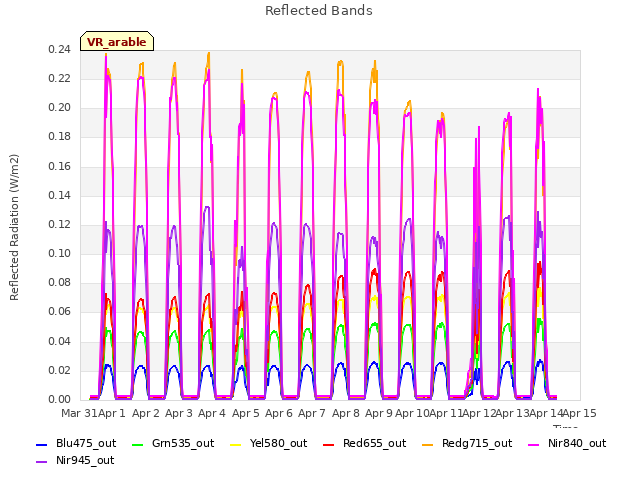Select the Blu475_out legend label
This screenshot has height=480, width=640.
(86, 443)
